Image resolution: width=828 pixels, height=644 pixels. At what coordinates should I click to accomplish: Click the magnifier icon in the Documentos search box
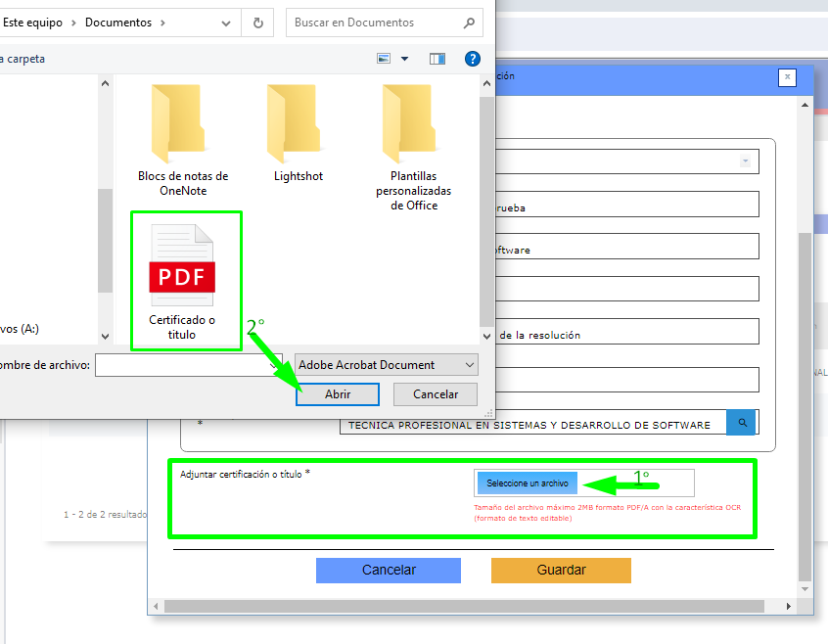[x=468, y=23]
